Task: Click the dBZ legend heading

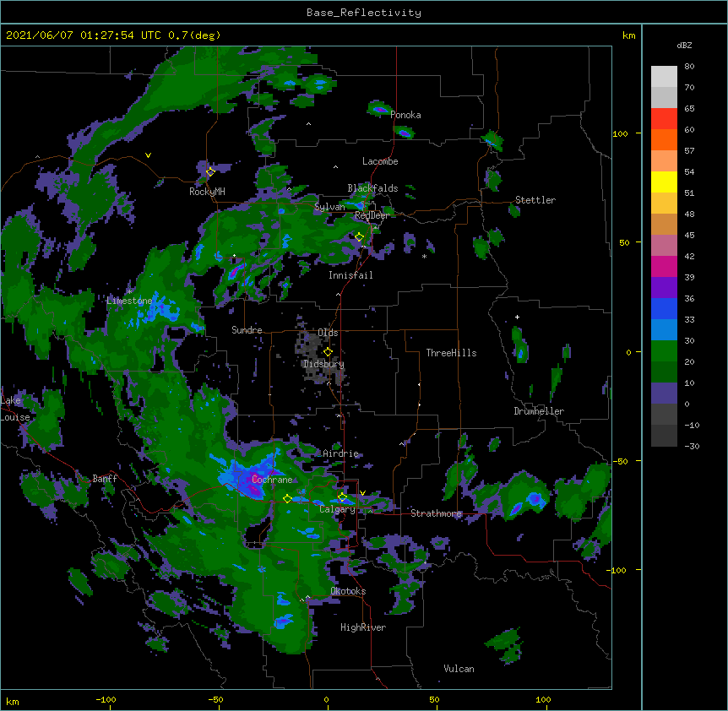Action: (x=684, y=45)
